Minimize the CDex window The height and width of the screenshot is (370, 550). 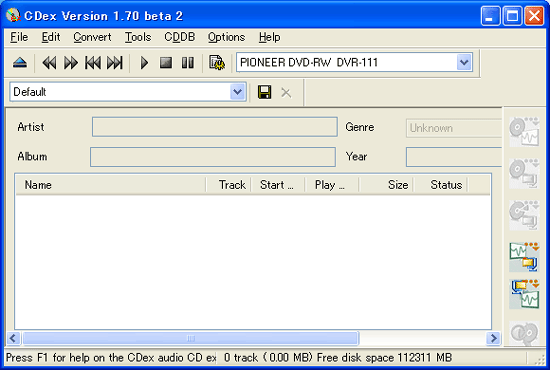490,16
